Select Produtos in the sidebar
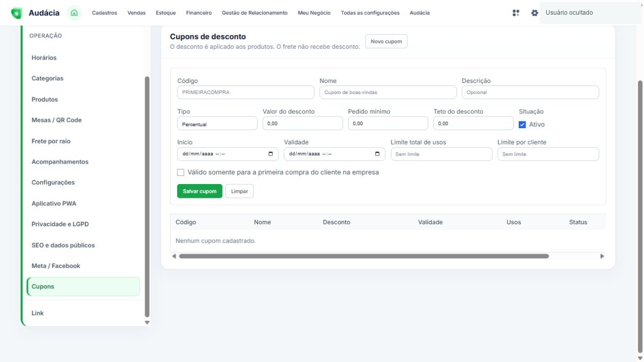 (83, 100)
